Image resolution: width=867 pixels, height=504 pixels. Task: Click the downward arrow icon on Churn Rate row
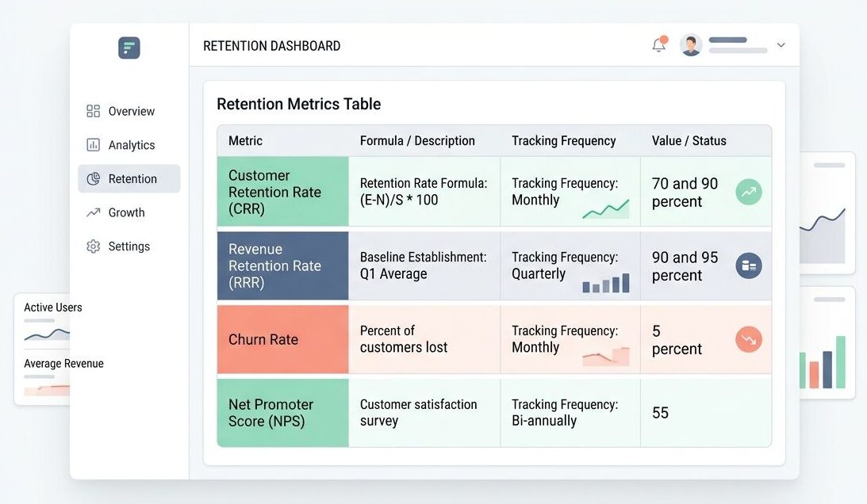click(748, 338)
